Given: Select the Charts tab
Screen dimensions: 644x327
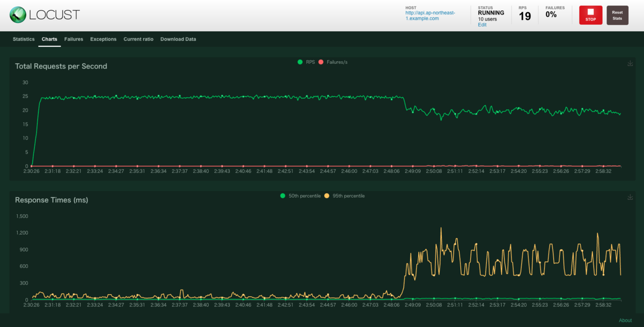Looking at the screenshot, I should 49,39.
